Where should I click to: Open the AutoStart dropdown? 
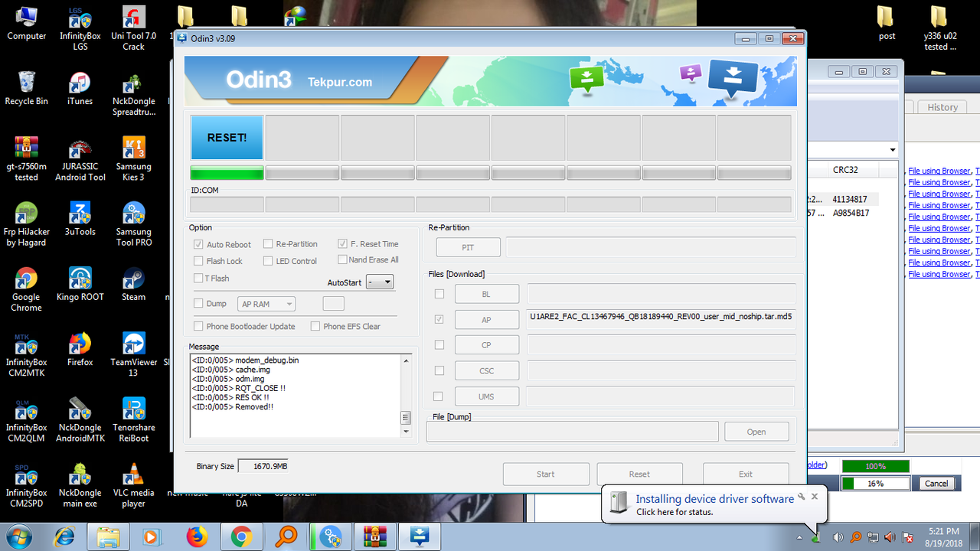(x=380, y=282)
